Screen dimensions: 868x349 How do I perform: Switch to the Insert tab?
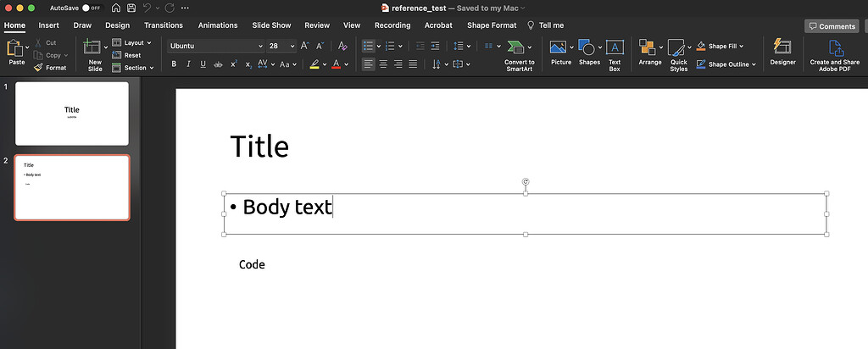click(x=48, y=25)
